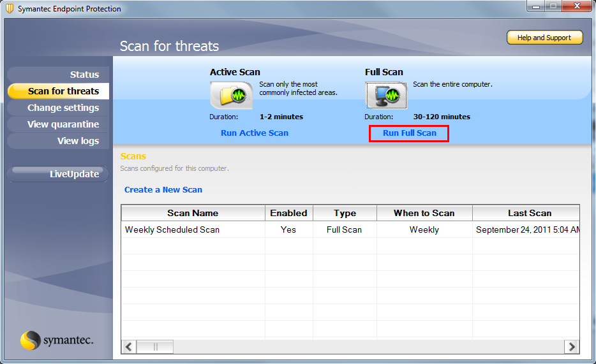Maximize the Symantec window
Viewport: 596px width, 364px height.
point(553,6)
